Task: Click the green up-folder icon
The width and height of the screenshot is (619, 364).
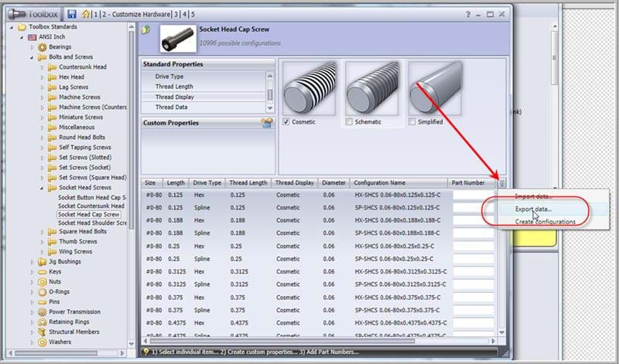Action: tap(147, 30)
